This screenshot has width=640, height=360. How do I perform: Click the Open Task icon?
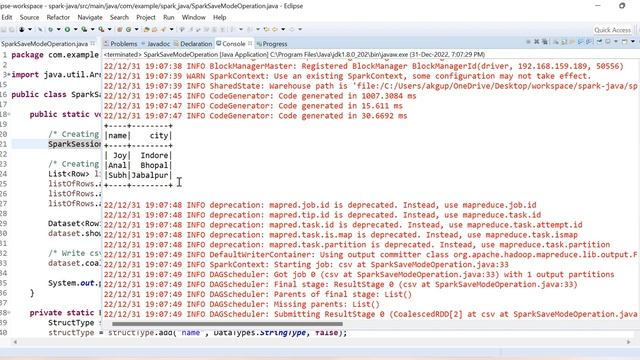tap(155, 29)
